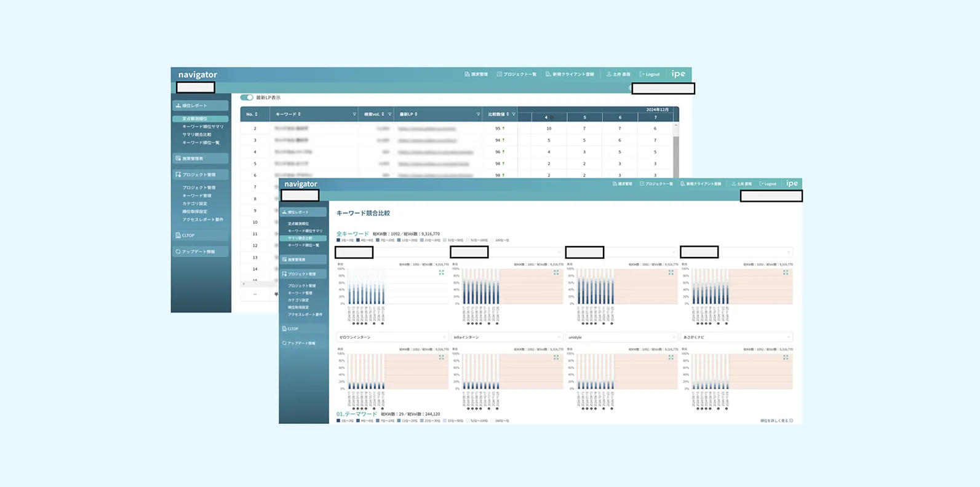Toggle the 最新LP表示 switch
Image resolution: width=980 pixels, height=487 pixels.
[x=247, y=98]
